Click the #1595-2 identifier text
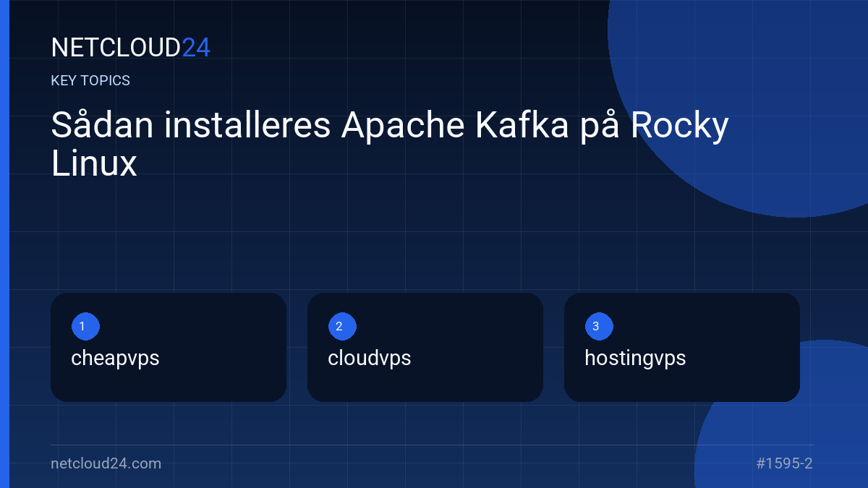 coord(785,463)
